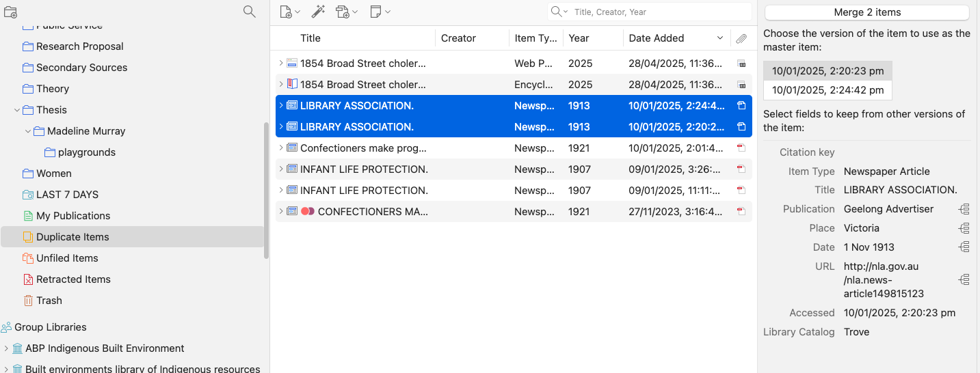
Task: Click the merge icon beside URL field
Action: [964, 279]
